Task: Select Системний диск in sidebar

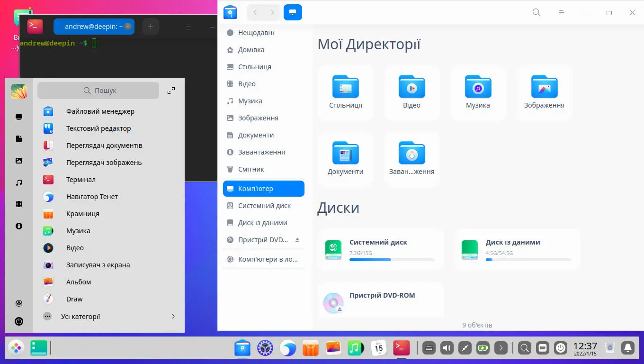Action: click(264, 206)
